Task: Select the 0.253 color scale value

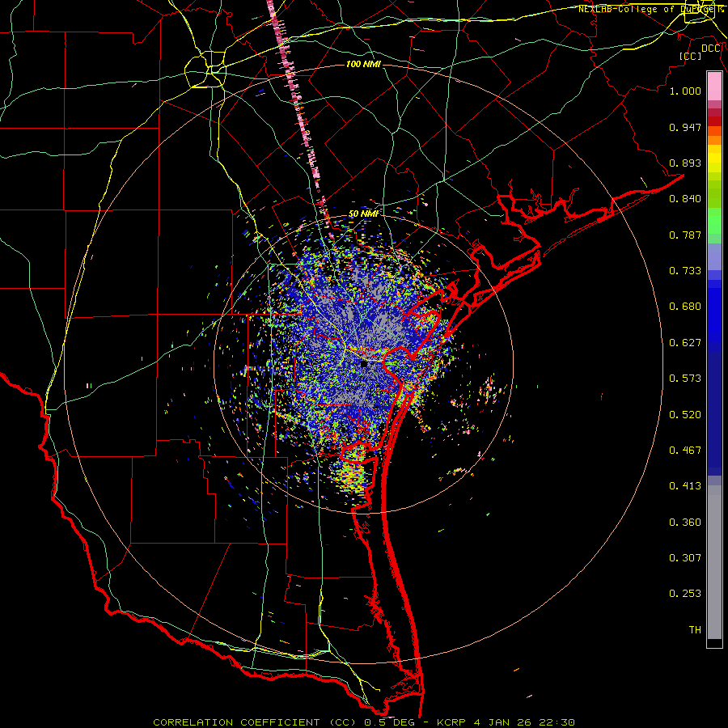Action: click(x=685, y=594)
